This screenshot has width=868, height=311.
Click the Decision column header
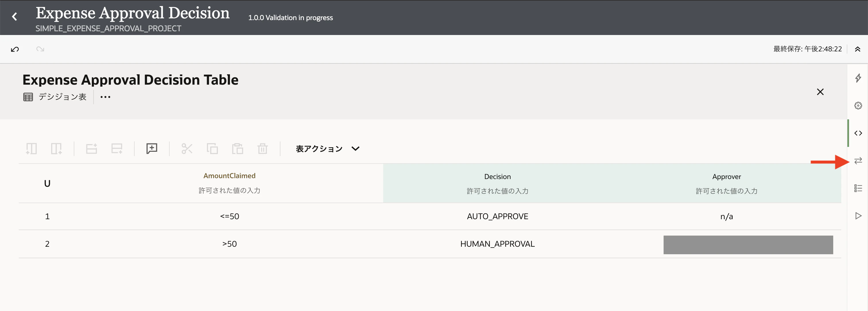click(x=497, y=176)
